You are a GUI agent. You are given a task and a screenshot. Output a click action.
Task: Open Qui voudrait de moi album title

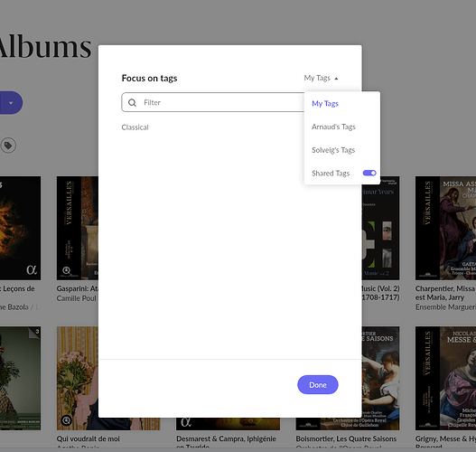click(88, 438)
